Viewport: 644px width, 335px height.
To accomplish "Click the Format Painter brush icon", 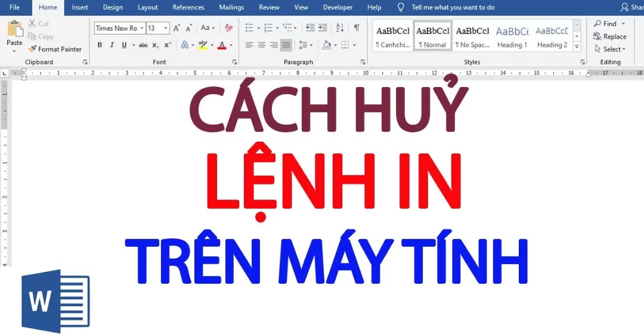I will pyautogui.click(x=32, y=49).
